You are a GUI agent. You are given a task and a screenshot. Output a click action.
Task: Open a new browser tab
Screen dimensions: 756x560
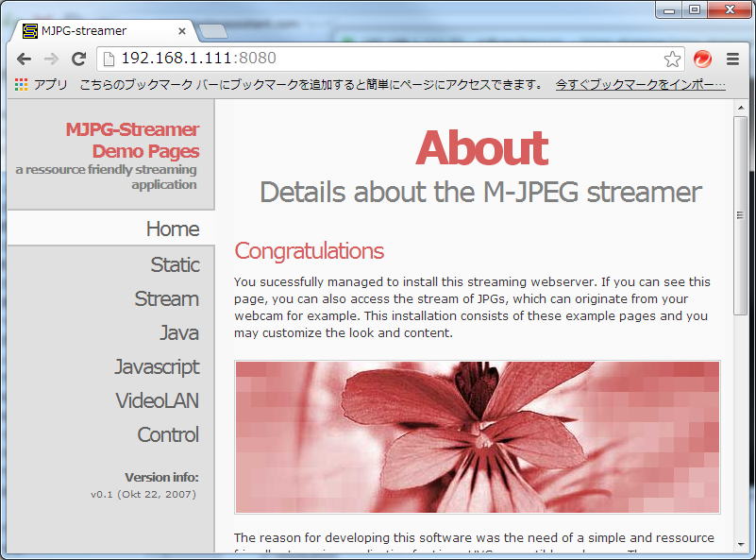tap(214, 31)
